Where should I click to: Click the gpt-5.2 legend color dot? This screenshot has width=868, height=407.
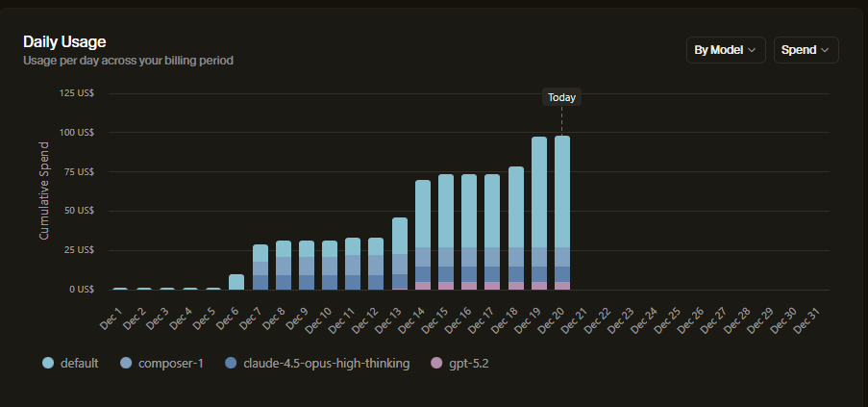tap(436, 363)
